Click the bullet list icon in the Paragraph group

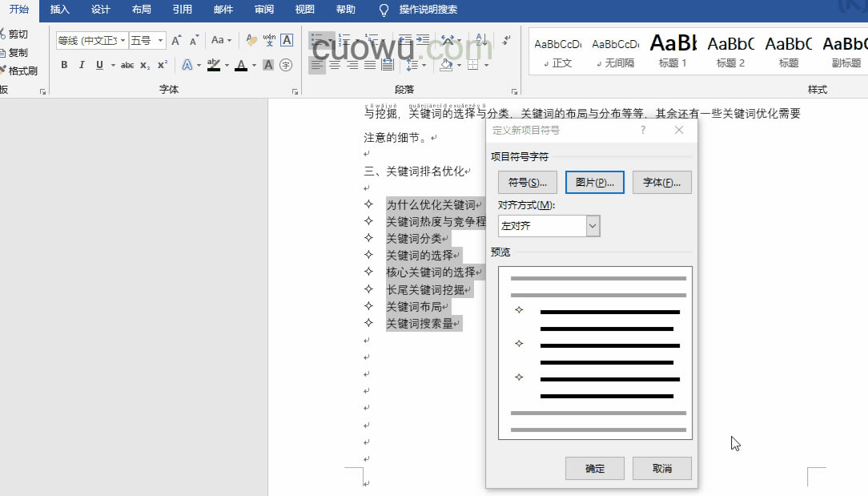coord(317,39)
